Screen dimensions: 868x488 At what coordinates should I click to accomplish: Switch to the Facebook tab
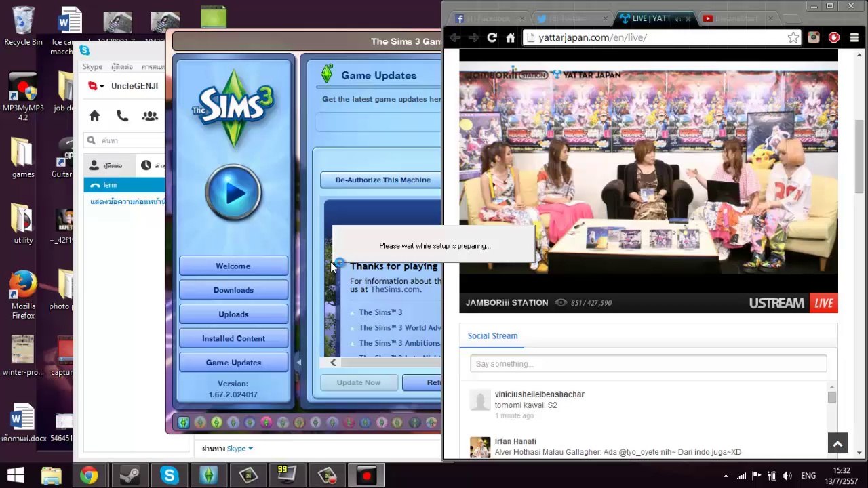tap(490, 18)
